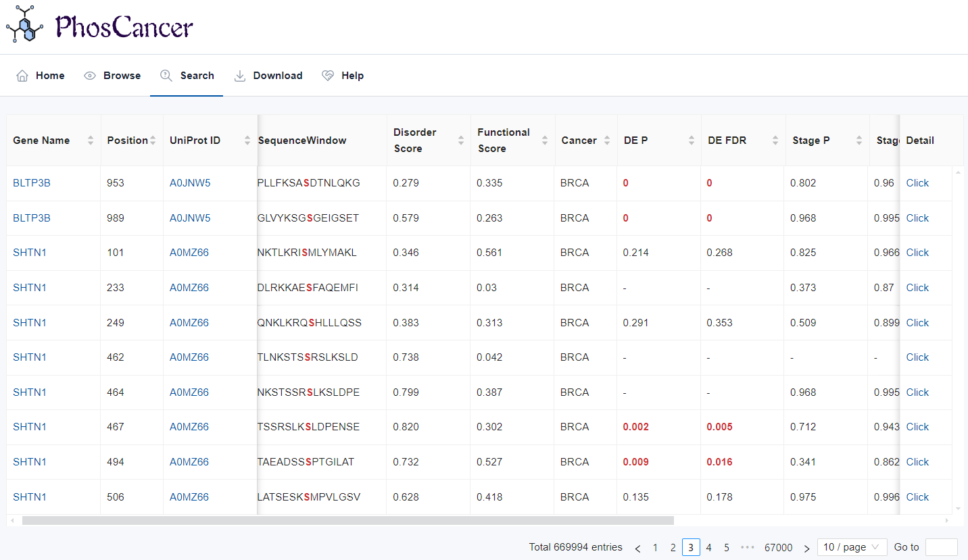This screenshot has height=560, width=968.
Task: Open the Home tab
Action: tap(41, 76)
